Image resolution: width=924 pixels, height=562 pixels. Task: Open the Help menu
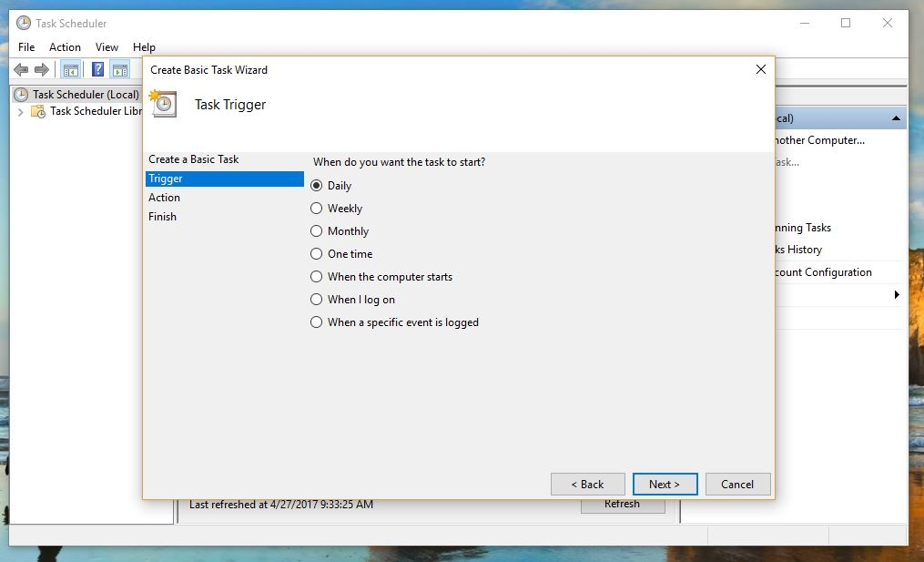[144, 47]
